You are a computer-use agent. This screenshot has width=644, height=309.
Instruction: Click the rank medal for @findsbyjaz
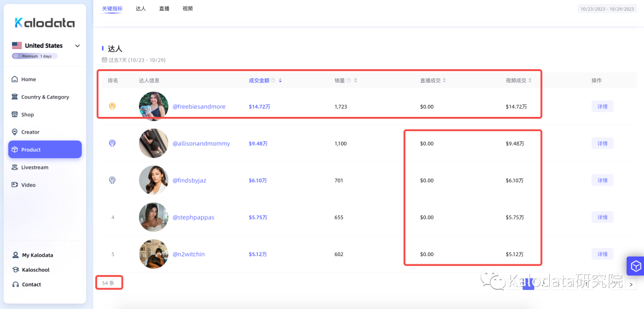coord(112,180)
